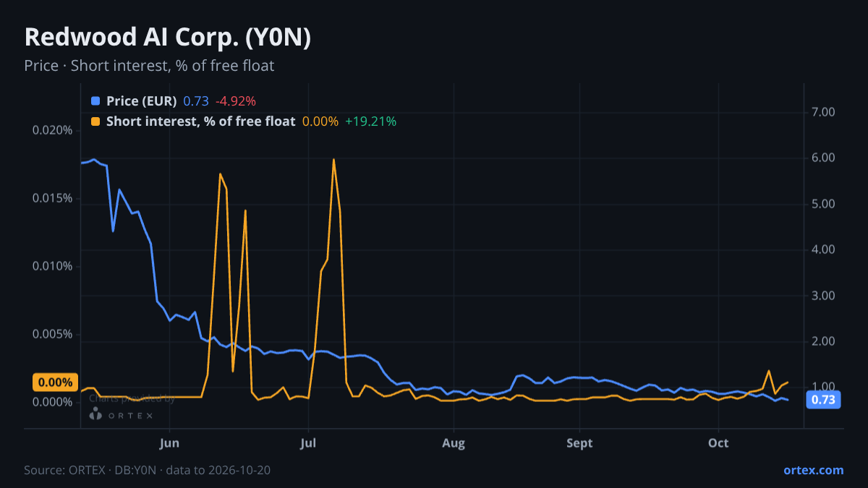Click the 0.005% left axis label
Screen dimensions: 868x488
coord(53,334)
